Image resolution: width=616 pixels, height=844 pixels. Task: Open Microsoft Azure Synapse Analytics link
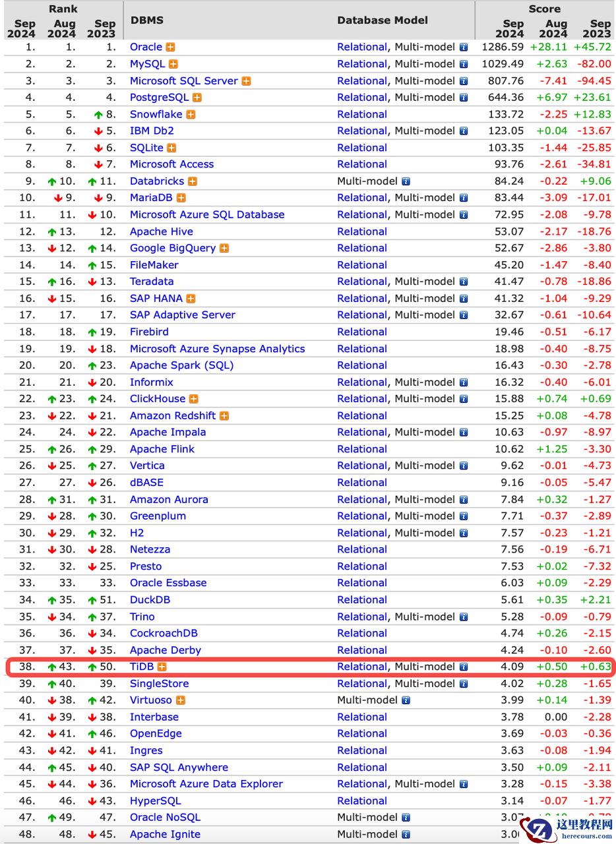[x=218, y=349]
